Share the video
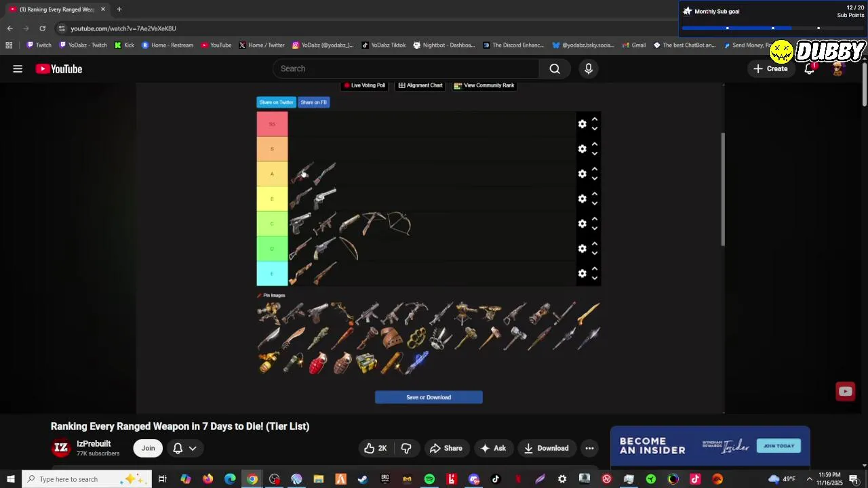Viewport: 868px width, 488px height. pos(446,448)
